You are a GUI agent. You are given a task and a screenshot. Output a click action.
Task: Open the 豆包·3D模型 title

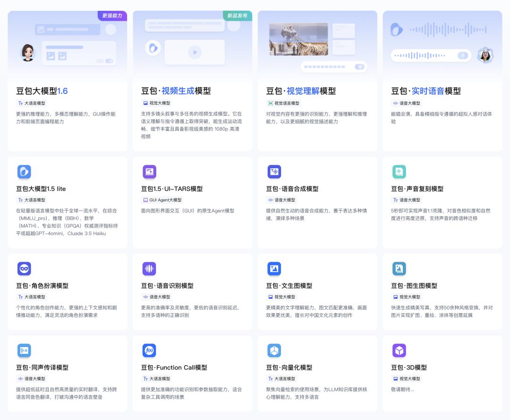coord(409,367)
